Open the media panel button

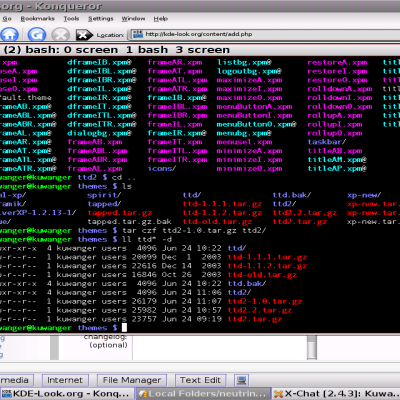(16, 380)
